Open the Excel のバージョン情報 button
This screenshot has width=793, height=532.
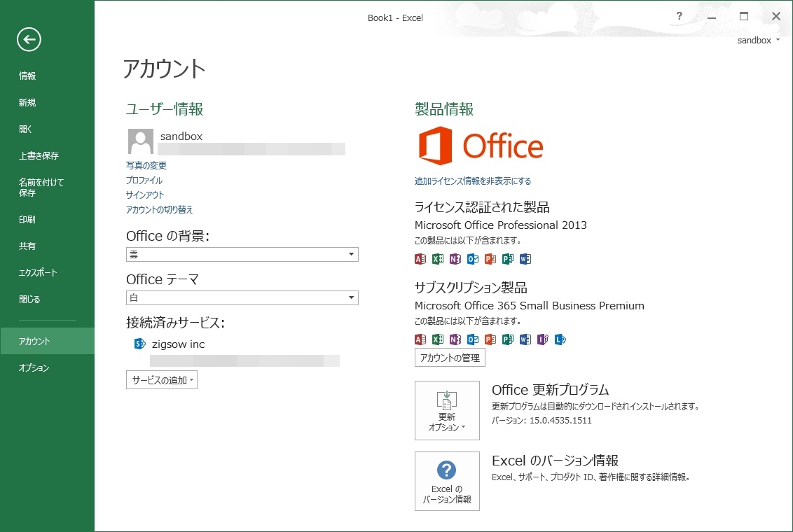click(447, 481)
